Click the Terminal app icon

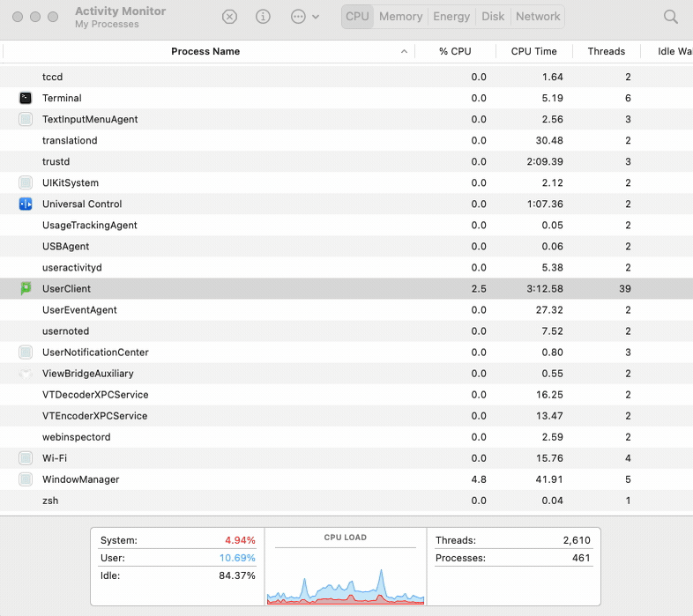coord(26,98)
